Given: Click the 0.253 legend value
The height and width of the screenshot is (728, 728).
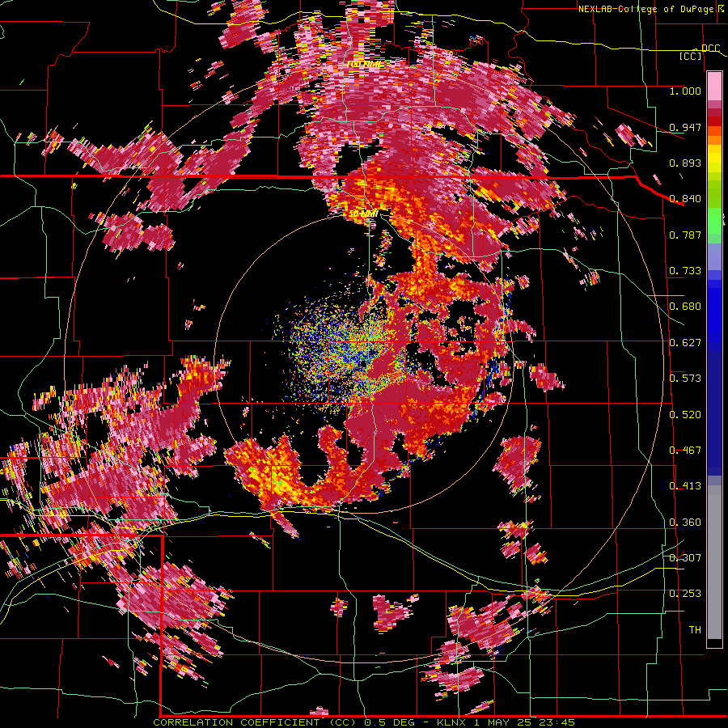Looking at the screenshot, I should 685,594.
